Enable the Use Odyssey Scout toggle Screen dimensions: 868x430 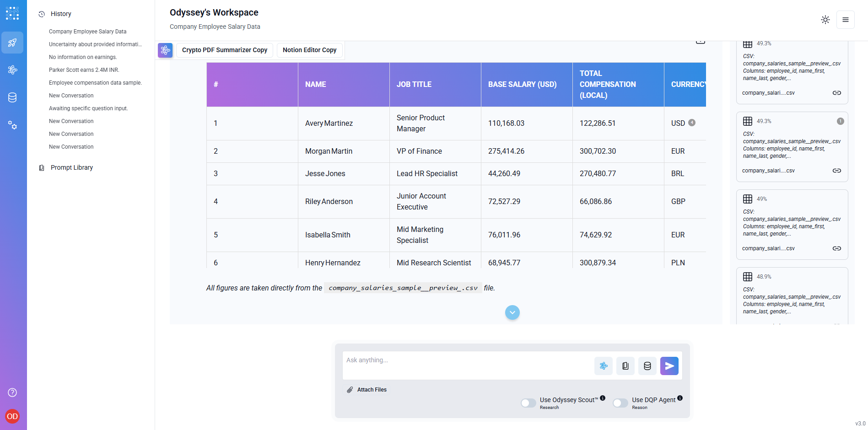(x=528, y=403)
